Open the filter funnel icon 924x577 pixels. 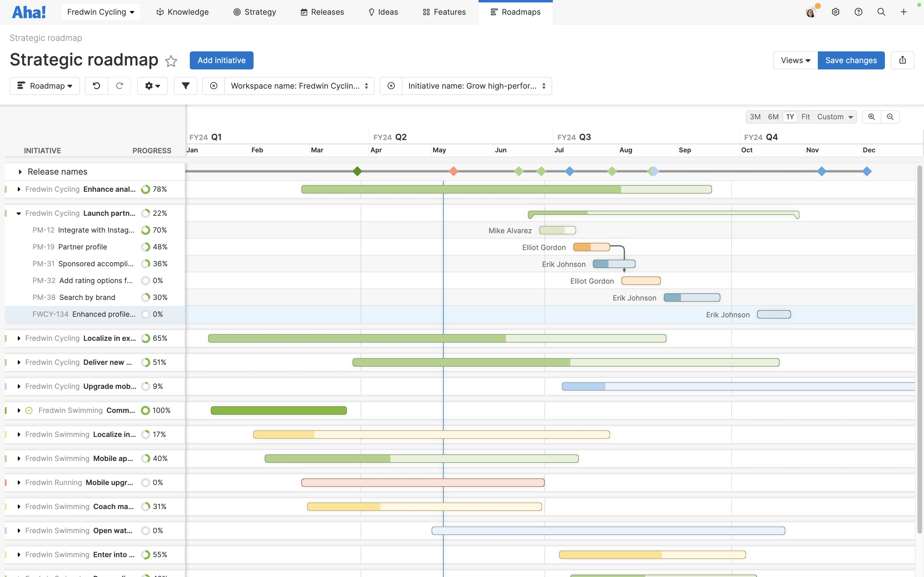point(186,86)
